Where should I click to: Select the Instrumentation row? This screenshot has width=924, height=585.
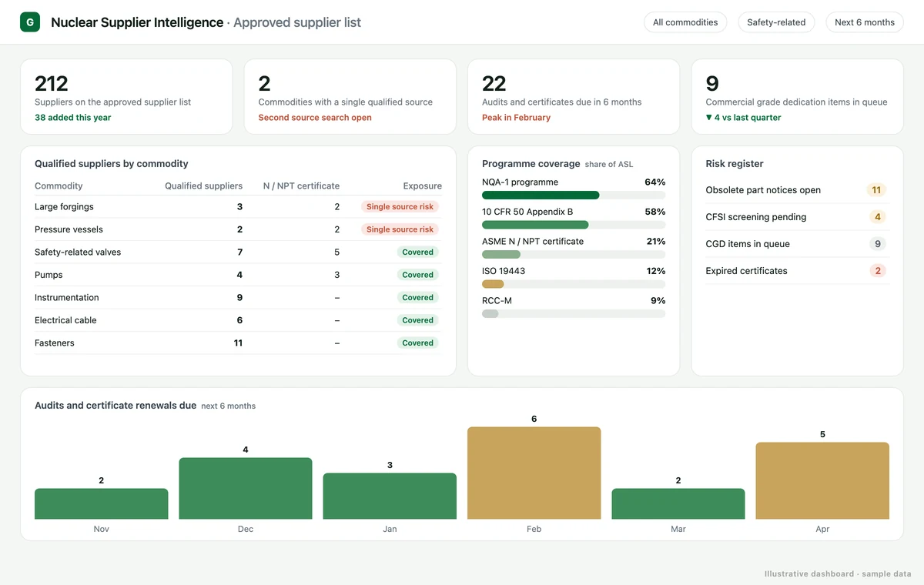pyautogui.click(x=239, y=297)
